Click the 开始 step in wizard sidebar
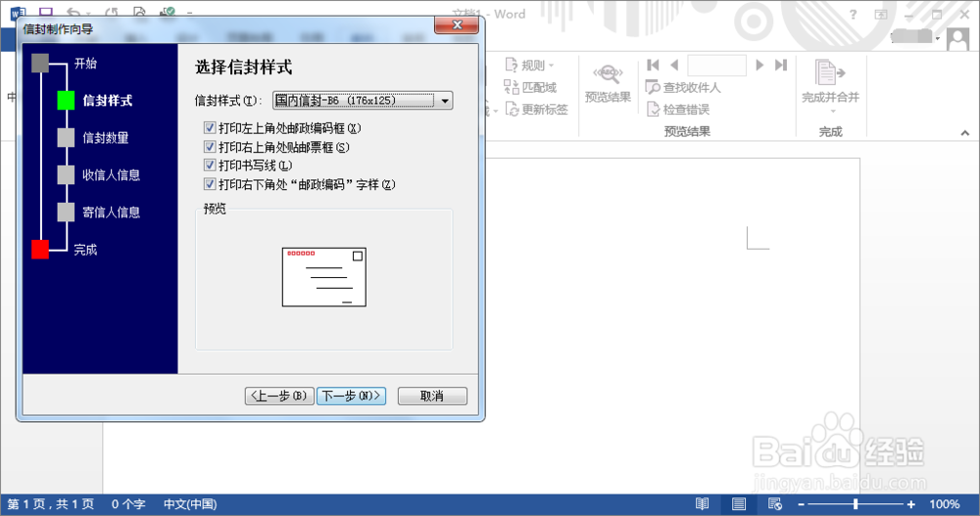 click(x=85, y=63)
